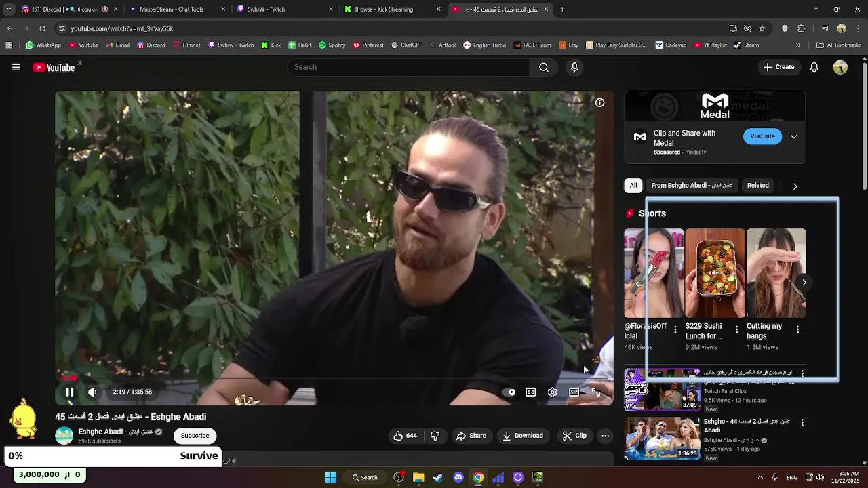
Task: Go to YouTube home via logo
Action: pos(54,67)
